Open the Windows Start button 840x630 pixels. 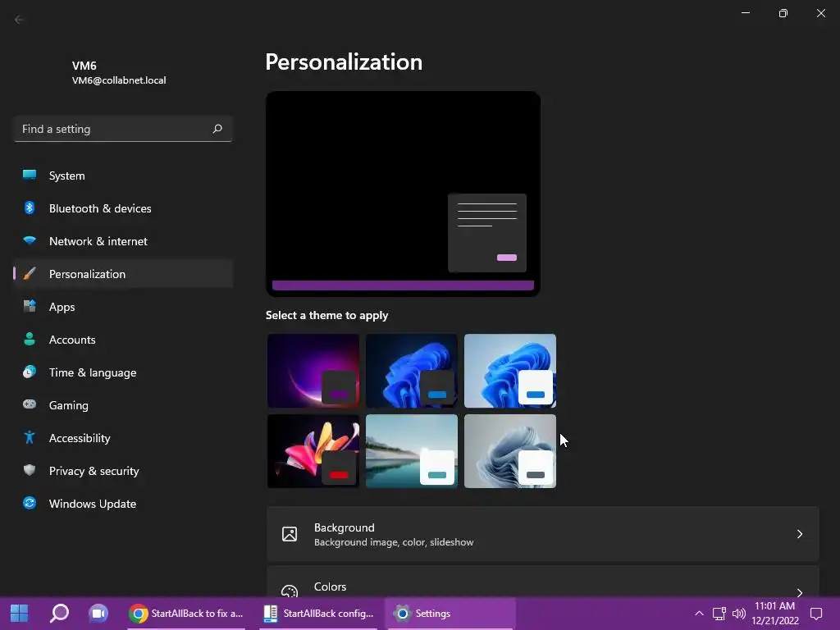(20, 614)
